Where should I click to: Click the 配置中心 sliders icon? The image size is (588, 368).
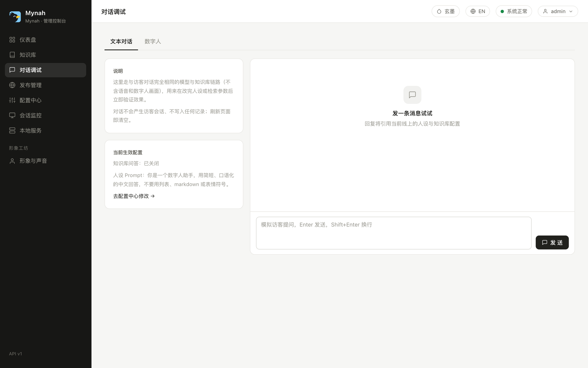coord(12,100)
